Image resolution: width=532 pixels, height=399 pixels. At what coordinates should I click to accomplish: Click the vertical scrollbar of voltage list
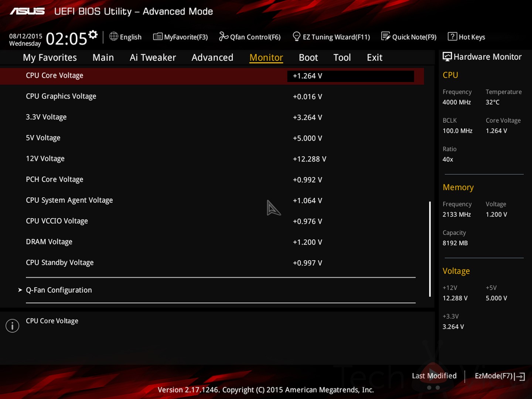tap(430, 249)
